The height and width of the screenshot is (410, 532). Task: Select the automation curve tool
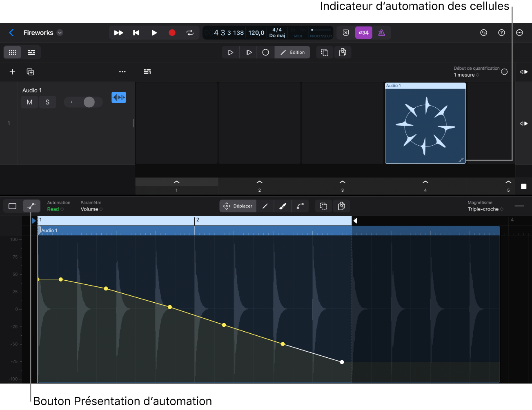300,206
